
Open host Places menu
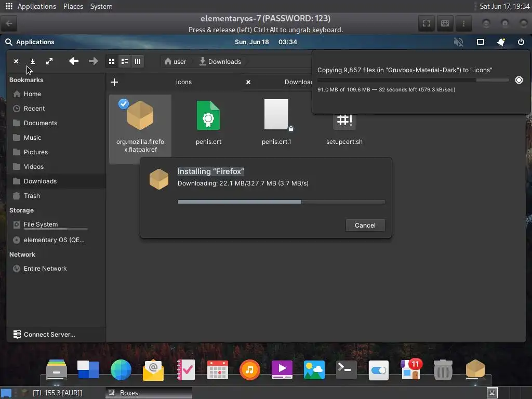pos(73,6)
